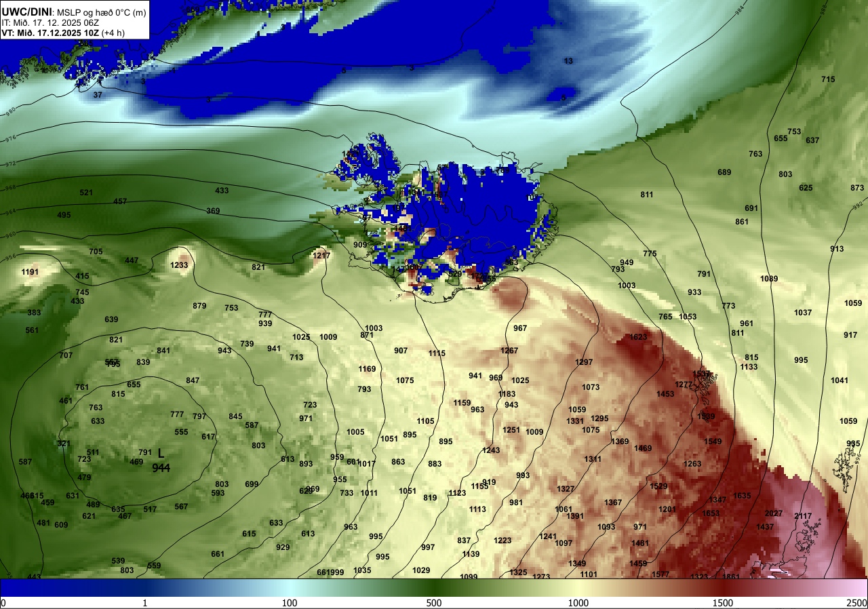Screen dimensions: 868x609
Task: Click the 2117 height value
Action: (x=803, y=516)
